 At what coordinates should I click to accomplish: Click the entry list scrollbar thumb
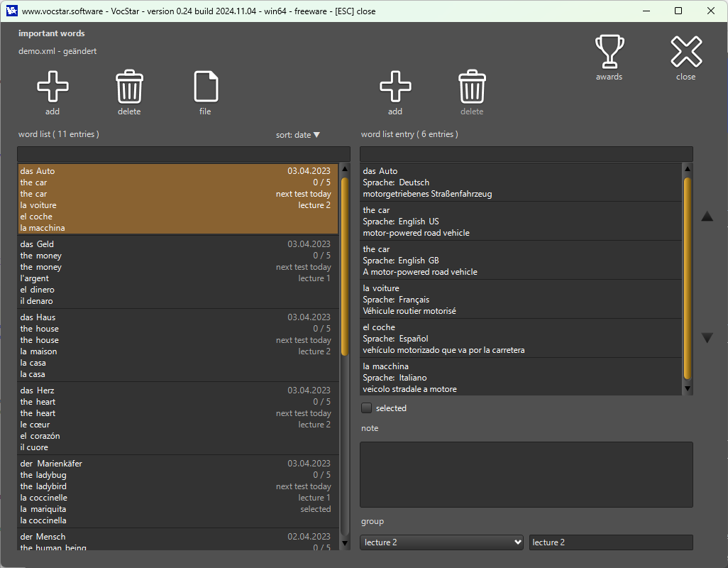pos(688,278)
